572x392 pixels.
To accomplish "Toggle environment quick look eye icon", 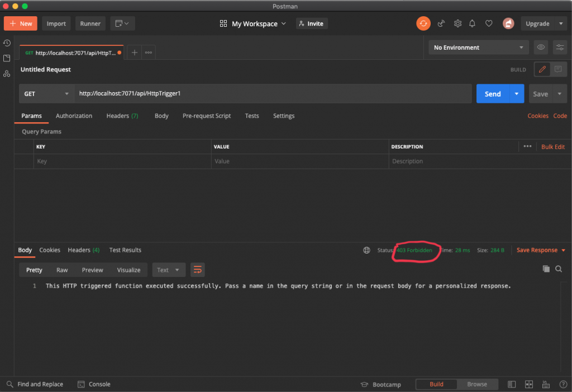I will click(541, 47).
